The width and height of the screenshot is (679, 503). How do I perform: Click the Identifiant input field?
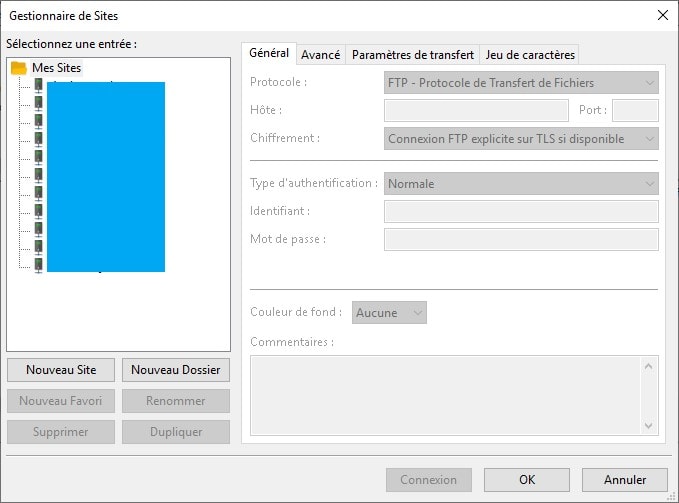pyautogui.click(x=521, y=211)
